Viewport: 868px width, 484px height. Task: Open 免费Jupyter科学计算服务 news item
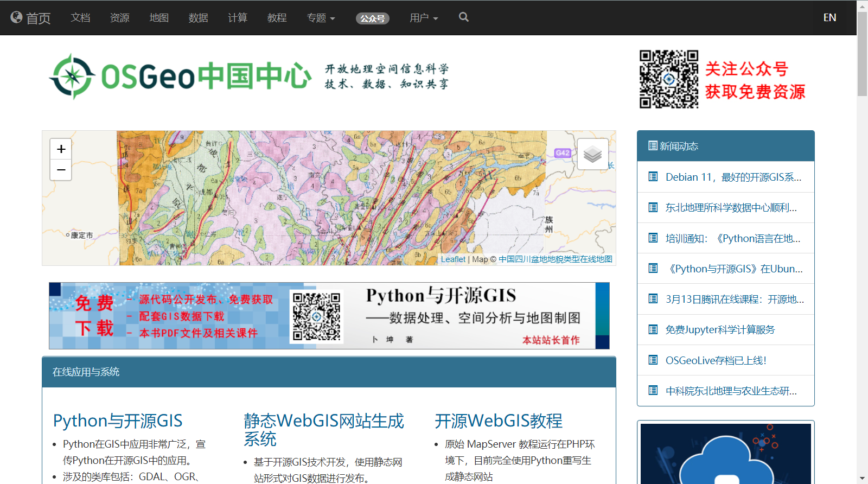[x=720, y=329]
